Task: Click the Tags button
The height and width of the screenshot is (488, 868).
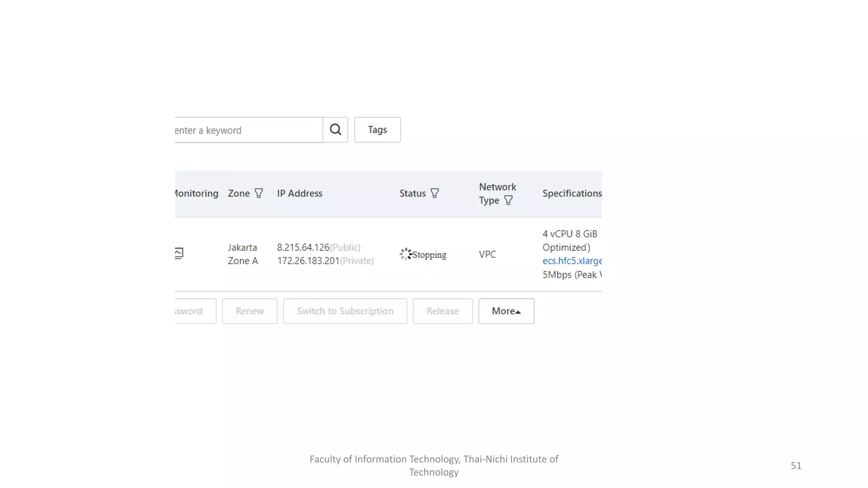Action: pos(377,130)
